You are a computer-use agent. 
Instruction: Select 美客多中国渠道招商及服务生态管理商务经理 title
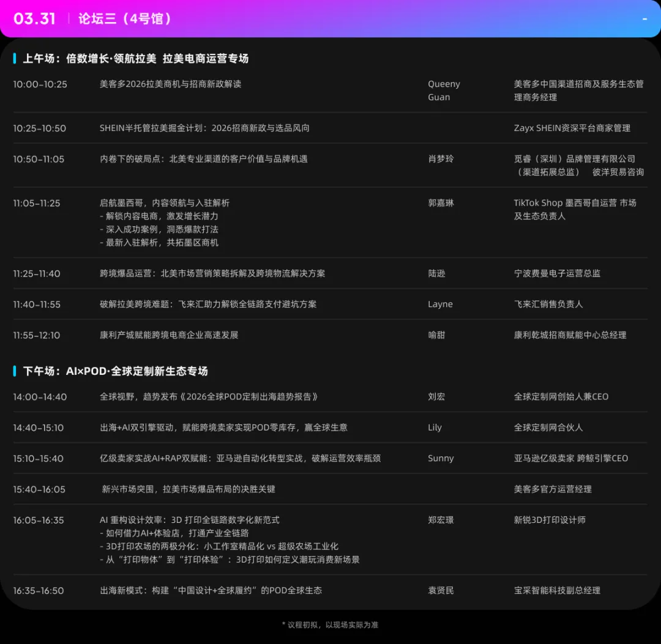[579, 91]
